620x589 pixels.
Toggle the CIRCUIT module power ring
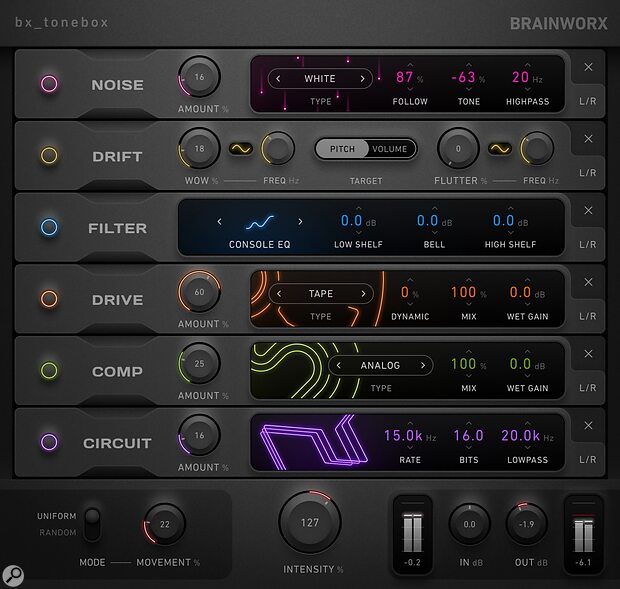(49, 442)
